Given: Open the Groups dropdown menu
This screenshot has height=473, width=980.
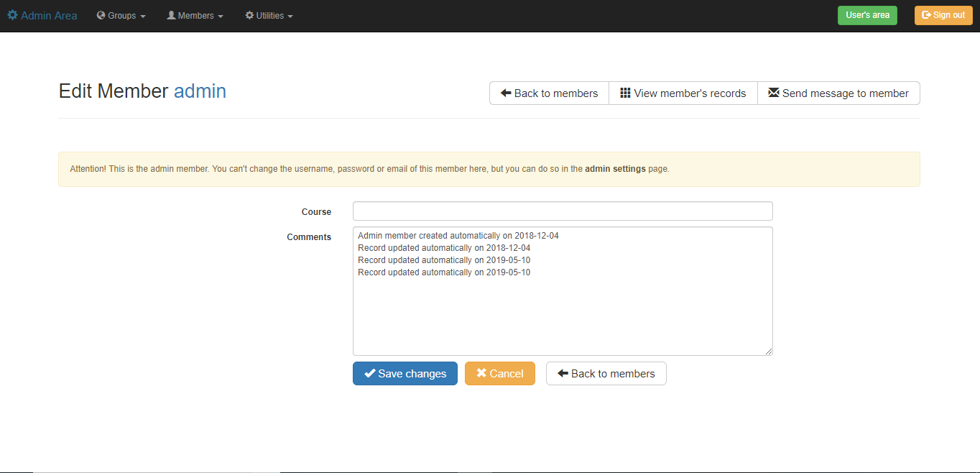Looking at the screenshot, I should [121, 16].
